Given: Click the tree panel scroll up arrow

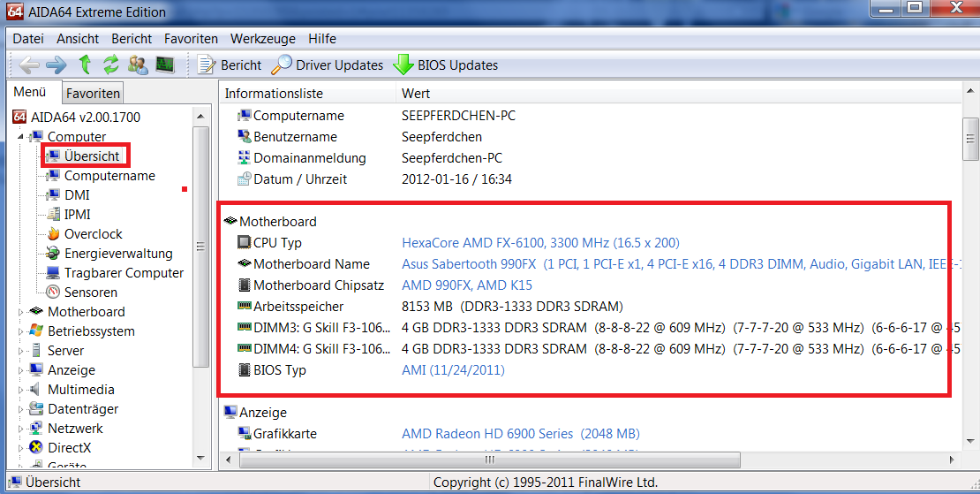Looking at the screenshot, I should coord(200,117).
